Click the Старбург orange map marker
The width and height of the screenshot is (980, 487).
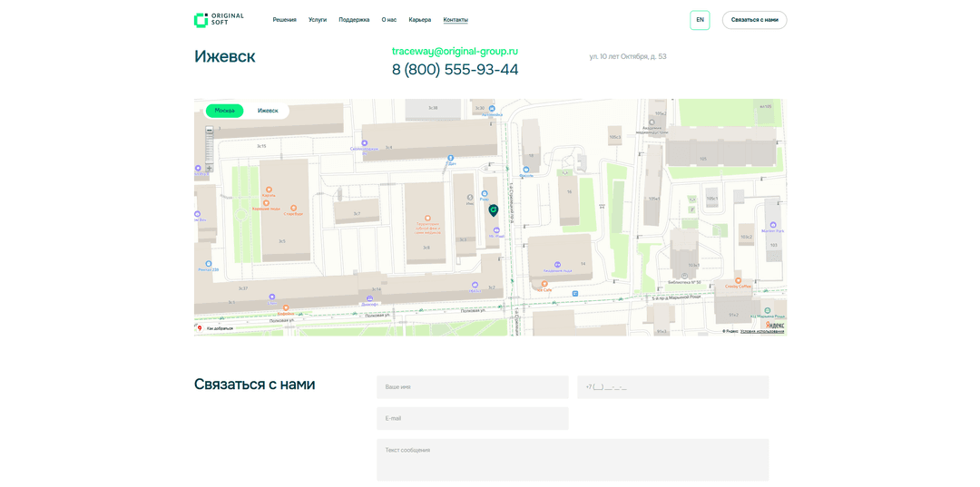click(x=293, y=208)
